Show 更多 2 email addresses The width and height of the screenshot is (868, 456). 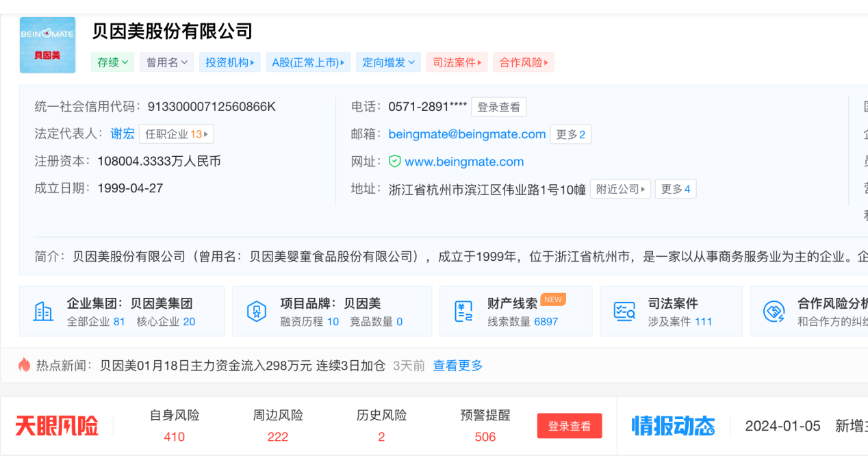(x=570, y=134)
